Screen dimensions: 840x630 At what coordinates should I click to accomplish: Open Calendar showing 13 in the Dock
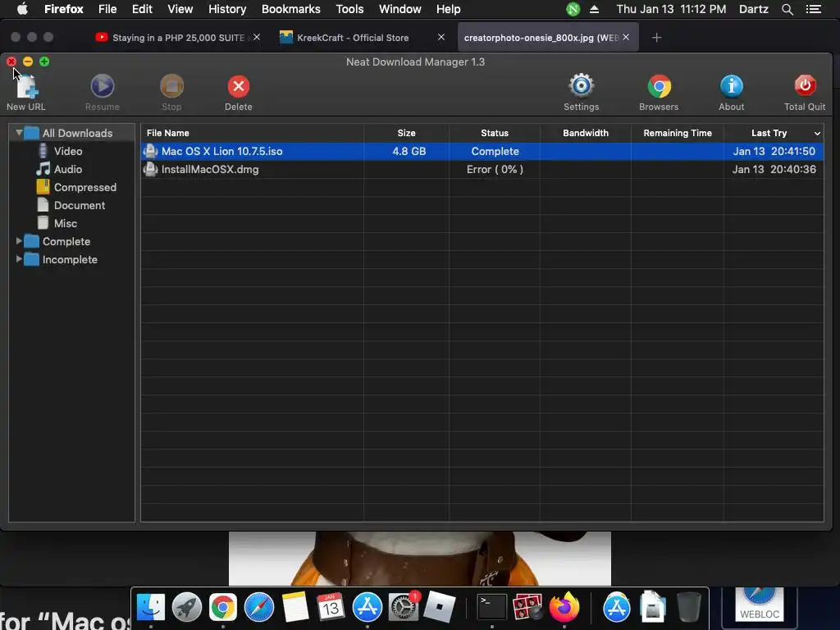coord(331,608)
